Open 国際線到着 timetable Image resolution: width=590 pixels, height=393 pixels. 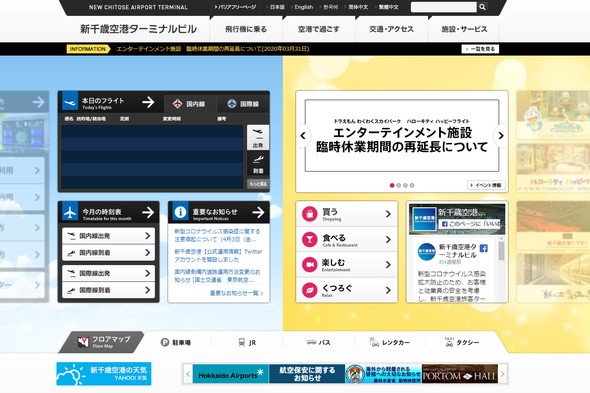coord(108,290)
